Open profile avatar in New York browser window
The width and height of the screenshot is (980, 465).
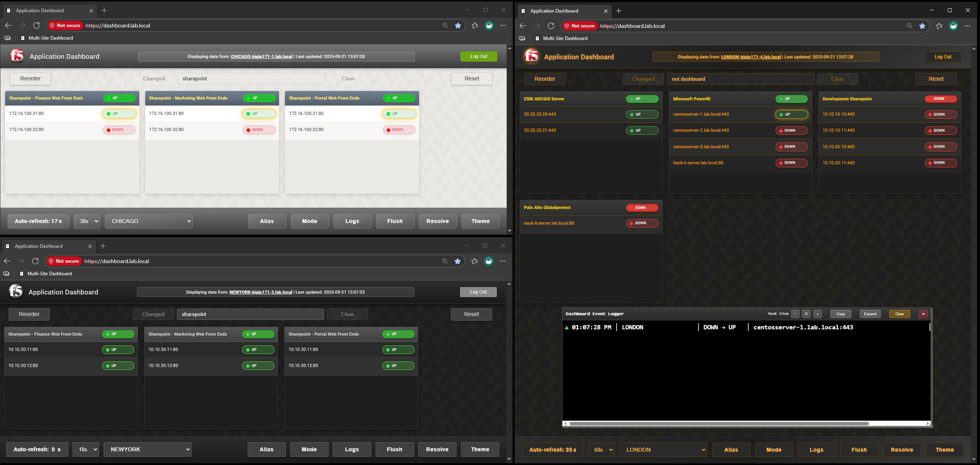pyautogui.click(x=489, y=261)
